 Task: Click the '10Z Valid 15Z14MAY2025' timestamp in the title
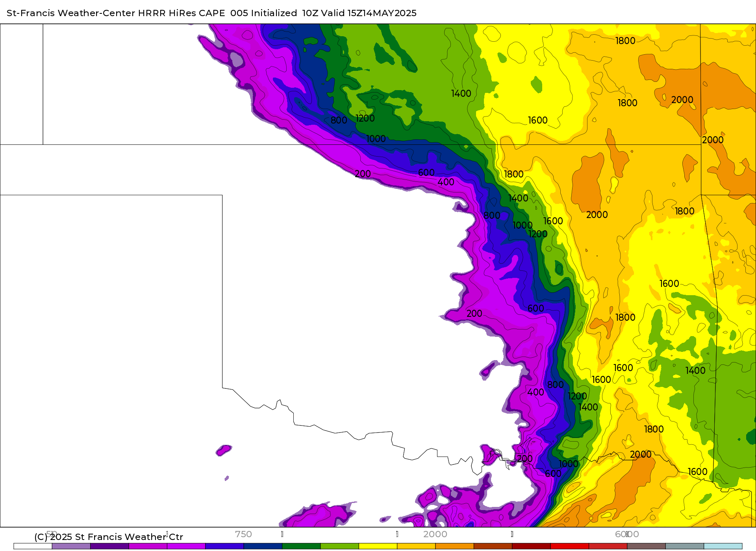click(359, 13)
